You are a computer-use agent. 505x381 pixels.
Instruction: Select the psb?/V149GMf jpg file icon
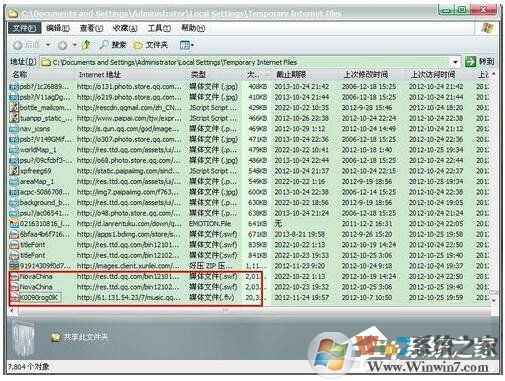14,139
